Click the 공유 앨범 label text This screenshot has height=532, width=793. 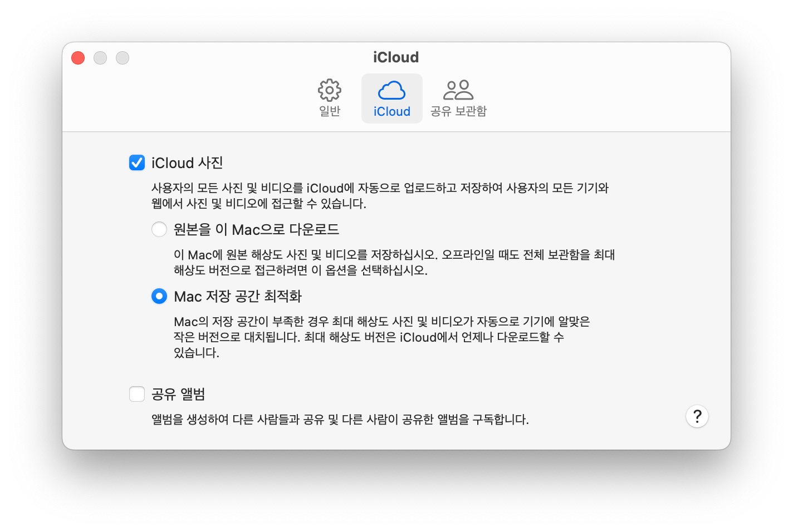coord(178,394)
